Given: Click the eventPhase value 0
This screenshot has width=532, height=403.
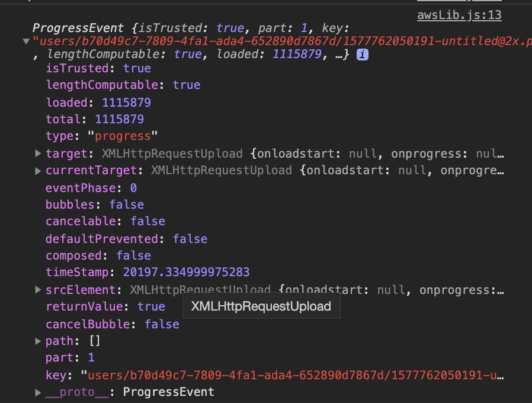Looking at the screenshot, I should (x=132, y=188).
